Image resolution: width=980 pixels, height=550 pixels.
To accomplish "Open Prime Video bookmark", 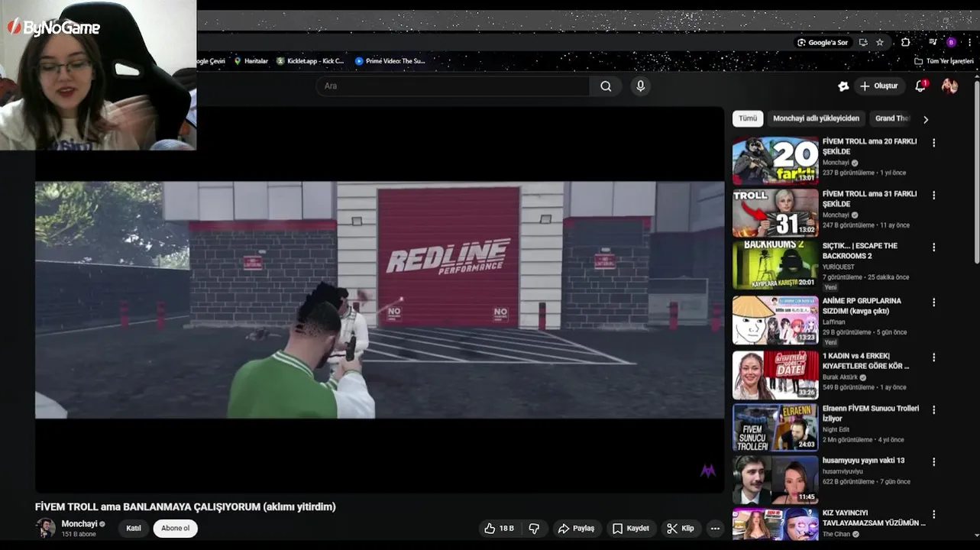I will coord(390,61).
